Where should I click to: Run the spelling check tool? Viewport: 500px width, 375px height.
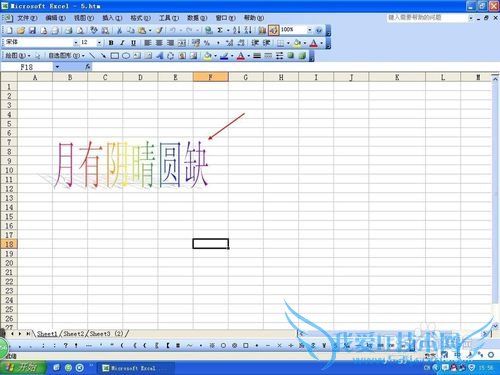coord(94,30)
